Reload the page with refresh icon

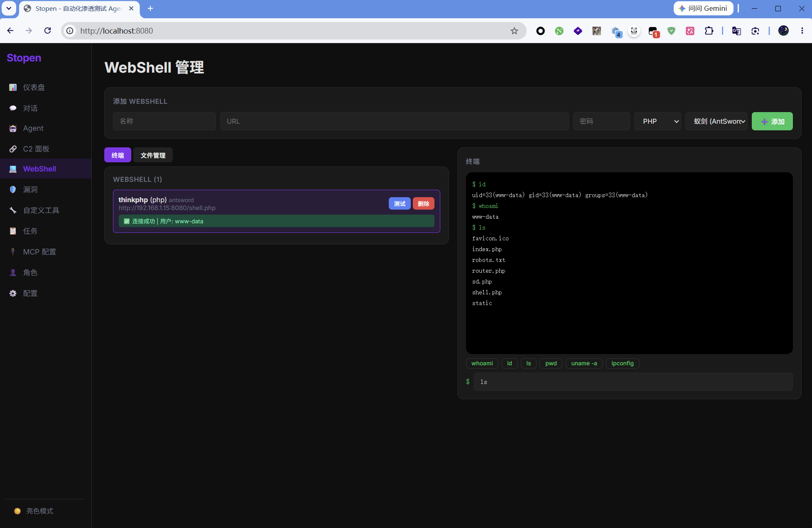pyautogui.click(x=48, y=31)
